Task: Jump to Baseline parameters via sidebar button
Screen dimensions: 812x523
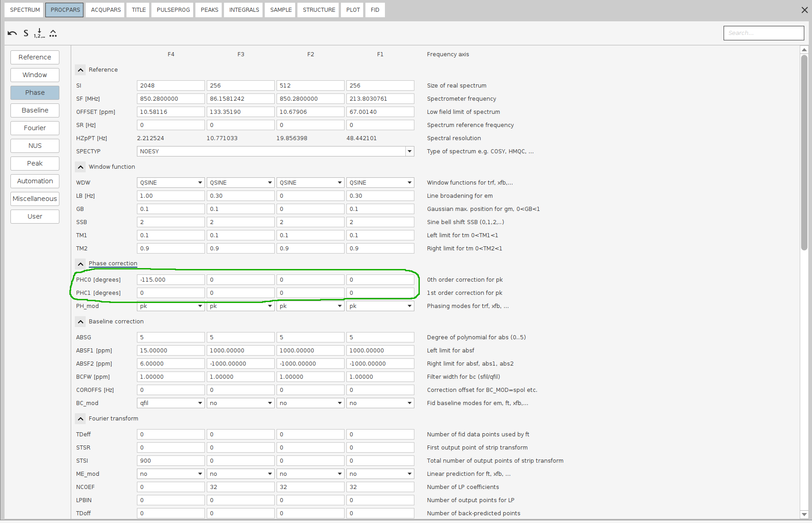Action: point(35,110)
